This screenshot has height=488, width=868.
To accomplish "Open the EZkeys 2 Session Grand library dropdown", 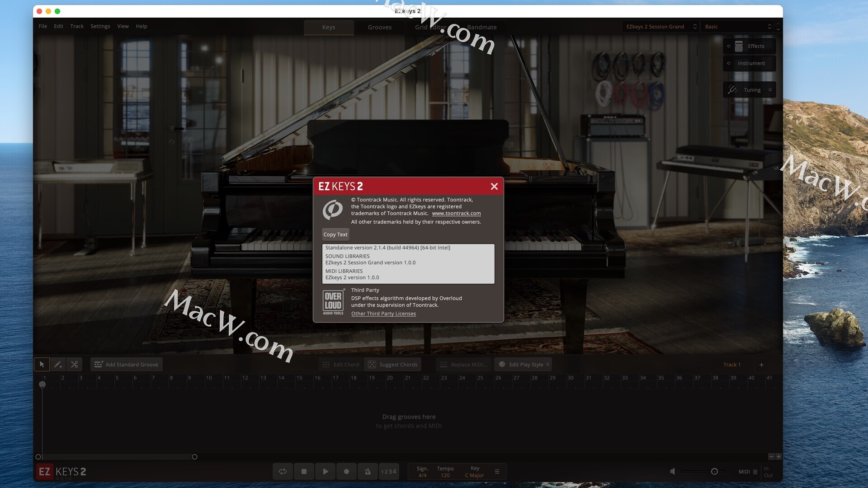I will pyautogui.click(x=661, y=27).
